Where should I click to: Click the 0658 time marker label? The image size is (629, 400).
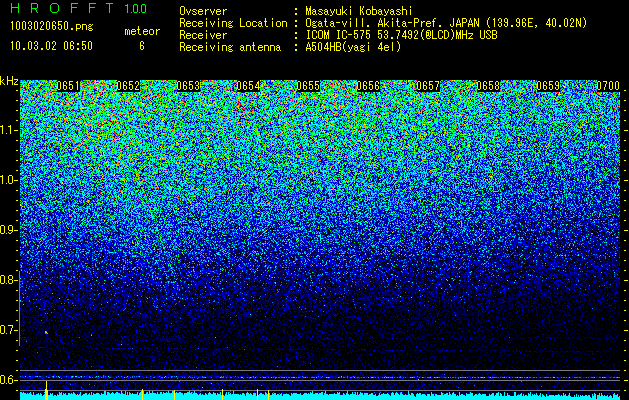[488, 86]
